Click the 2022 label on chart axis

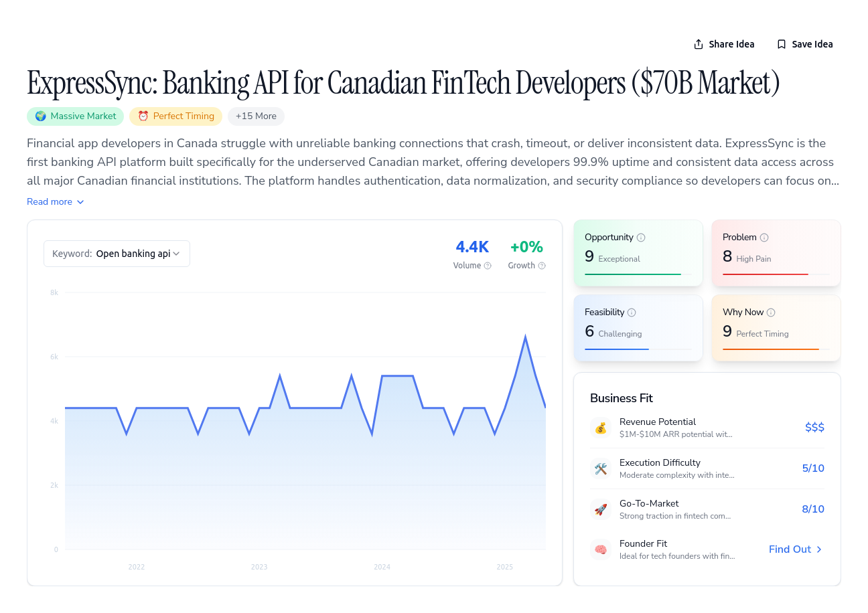click(137, 567)
